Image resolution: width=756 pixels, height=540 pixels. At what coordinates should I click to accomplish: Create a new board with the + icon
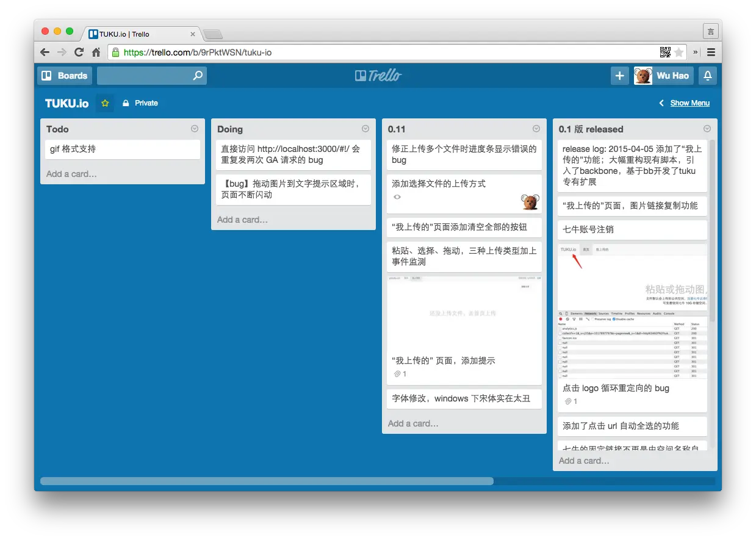coord(619,75)
